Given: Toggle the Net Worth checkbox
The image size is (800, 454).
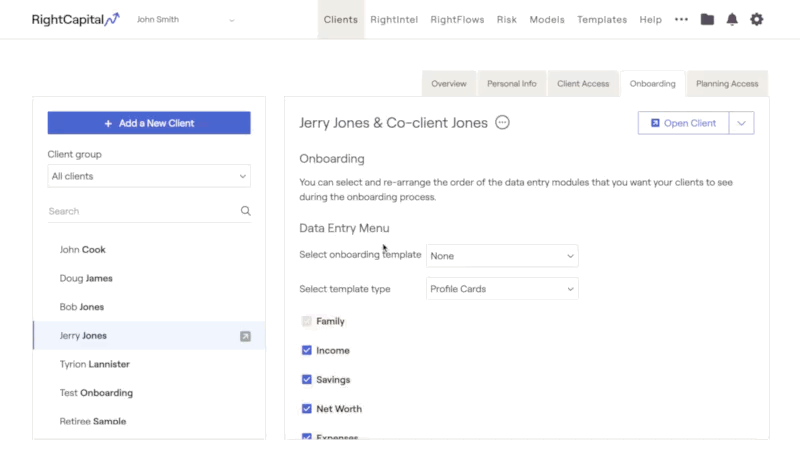Looking at the screenshot, I should pyautogui.click(x=307, y=409).
